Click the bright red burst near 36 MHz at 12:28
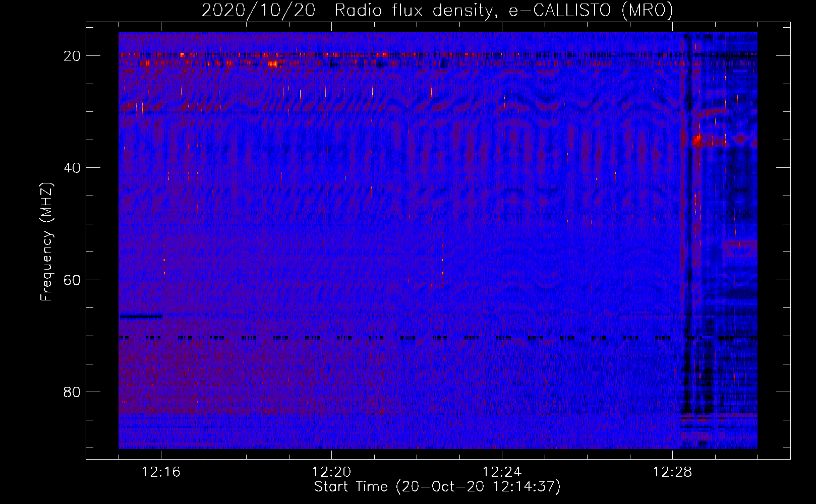Viewport: 816px width, 504px height. click(698, 140)
